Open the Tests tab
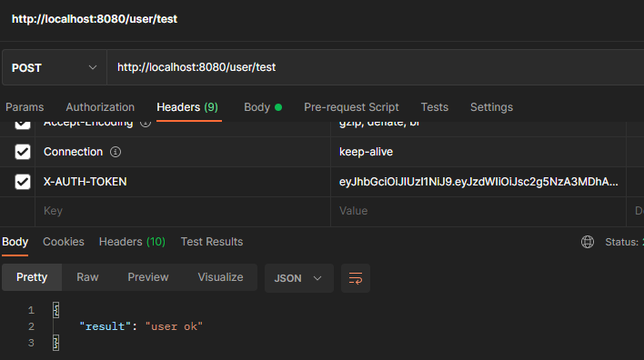 point(435,107)
